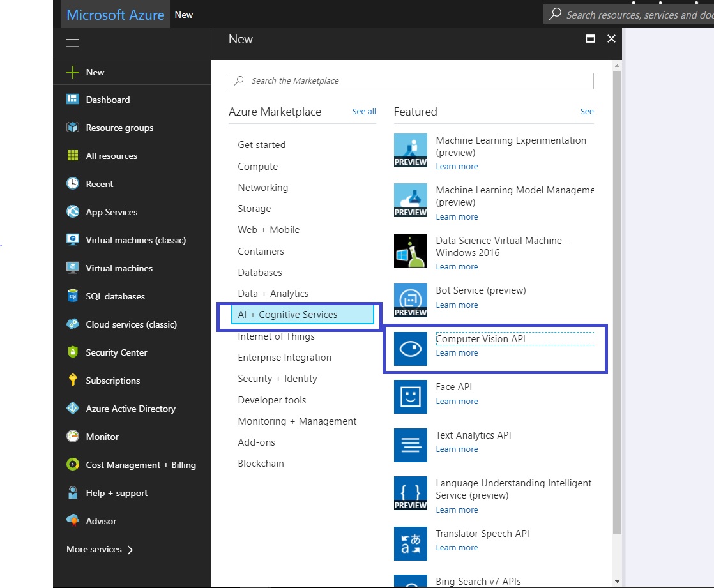Click the All resources grid icon
This screenshot has width=714, height=588.
tap(72, 156)
